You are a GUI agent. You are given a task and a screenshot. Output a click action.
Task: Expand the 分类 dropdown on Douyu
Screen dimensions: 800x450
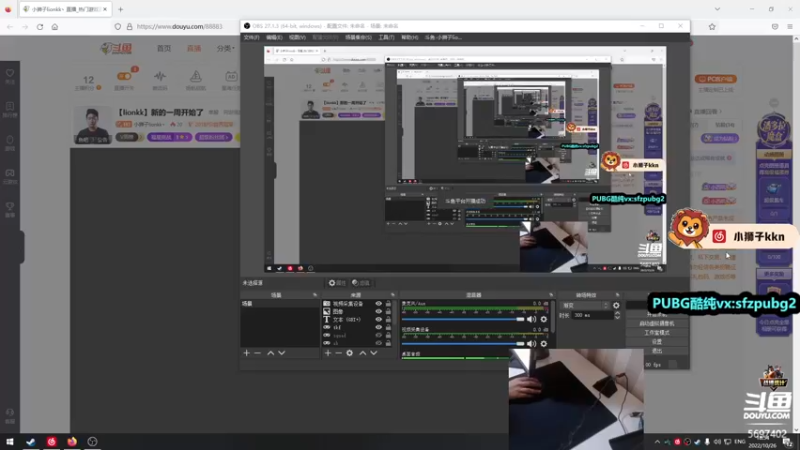click(x=226, y=48)
